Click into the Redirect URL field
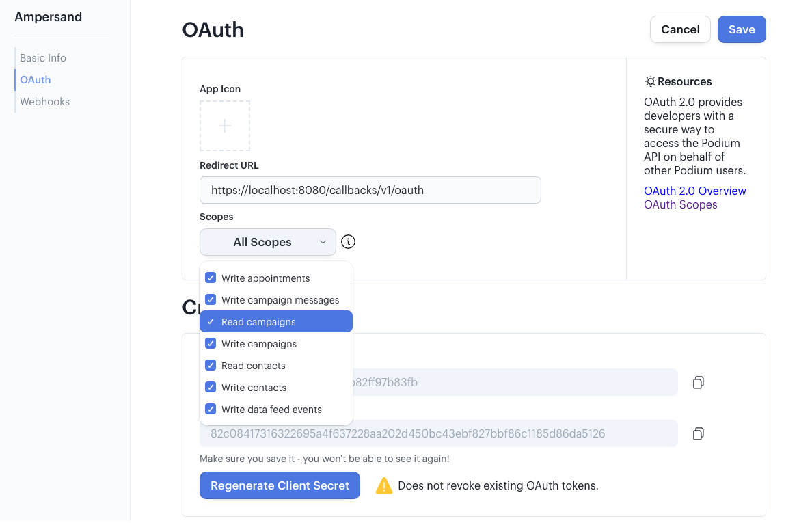The image size is (812, 523). click(370, 190)
